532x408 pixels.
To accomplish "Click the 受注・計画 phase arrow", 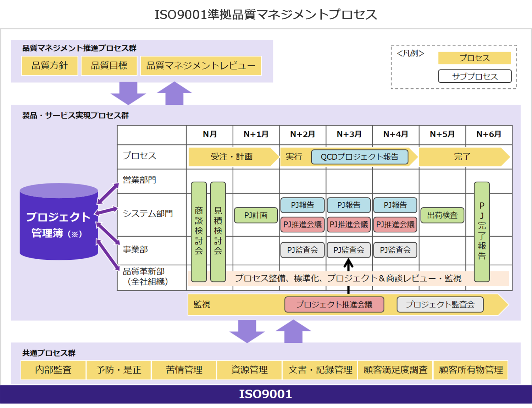I will pyautogui.click(x=233, y=157).
